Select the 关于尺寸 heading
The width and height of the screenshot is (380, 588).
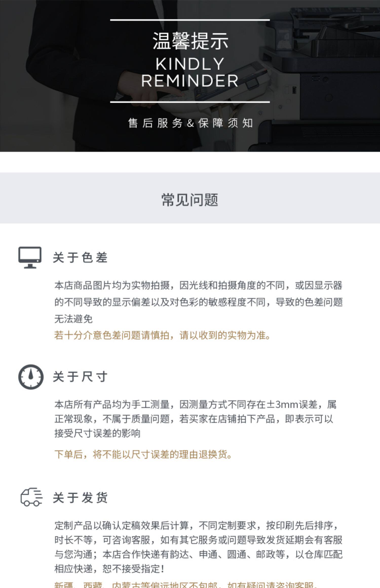[x=80, y=377]
